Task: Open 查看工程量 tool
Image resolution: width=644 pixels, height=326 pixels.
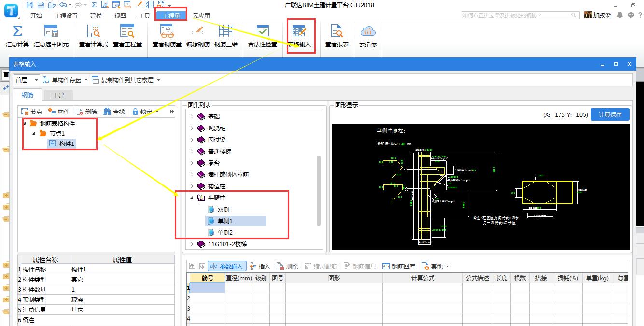Action: click(x=127, y=36)
